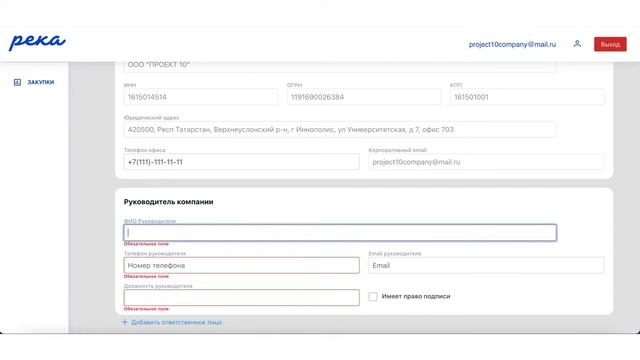Click the Закупки sidebar icon
The width and height of the screenshot is (640, 360).
tap(17, 82)
